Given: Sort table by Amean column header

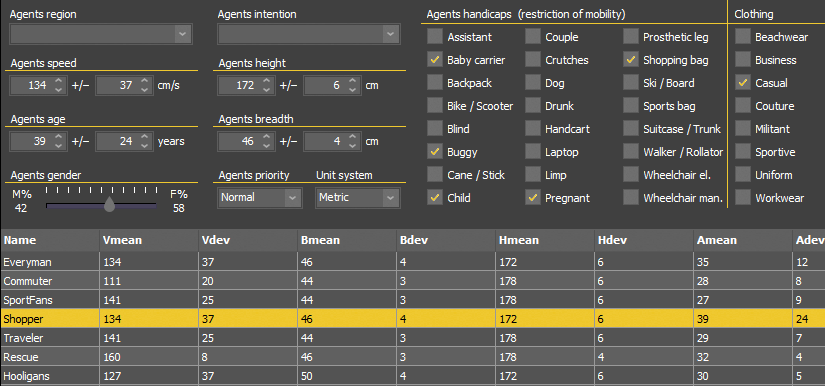Looking at the screenshot, I should click(x=743, y=240).
